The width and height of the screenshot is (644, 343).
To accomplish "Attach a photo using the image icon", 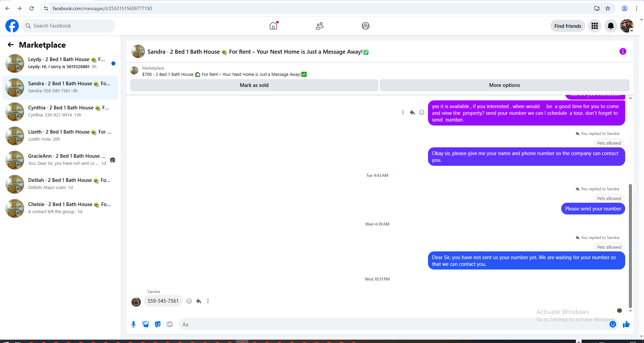I will (146, 324).
